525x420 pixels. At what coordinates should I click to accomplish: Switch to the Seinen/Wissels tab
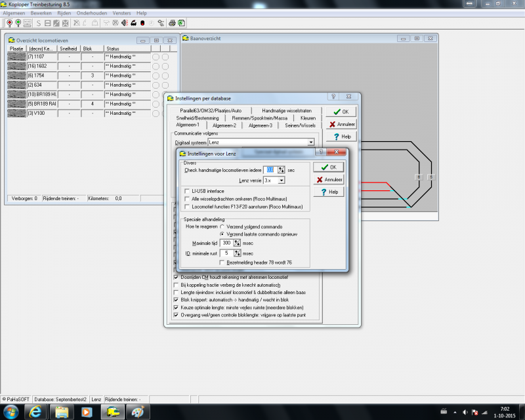tap(301, 125)
